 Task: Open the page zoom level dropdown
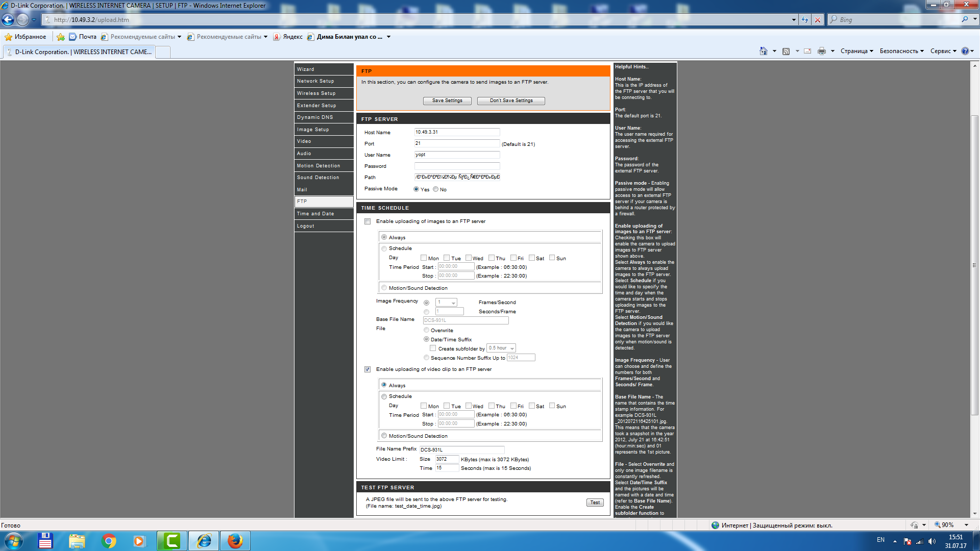point(966,525)
